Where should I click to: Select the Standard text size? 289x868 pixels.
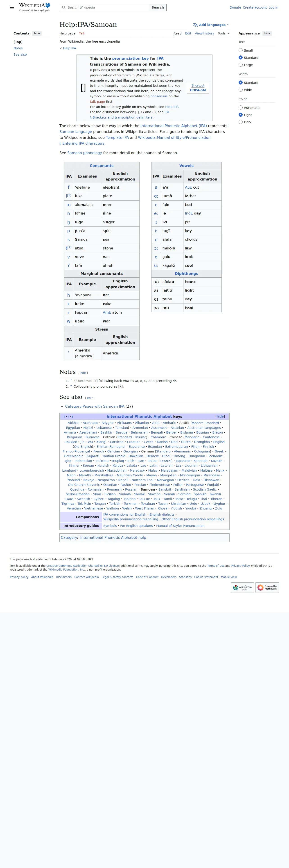click(x=241, y=58)
